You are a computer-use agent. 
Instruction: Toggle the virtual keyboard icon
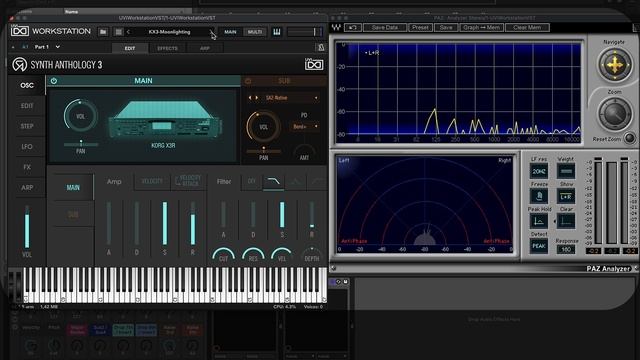[x=277, y=32]
